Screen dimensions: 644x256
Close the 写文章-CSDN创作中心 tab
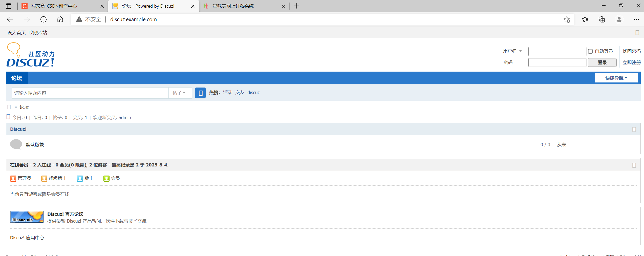click(102, 6)
